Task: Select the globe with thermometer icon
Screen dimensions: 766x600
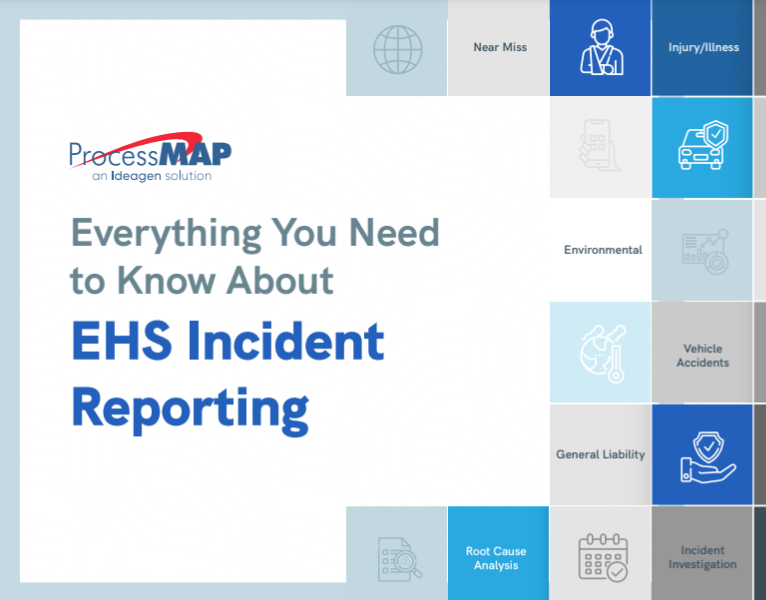Action: 600,352
